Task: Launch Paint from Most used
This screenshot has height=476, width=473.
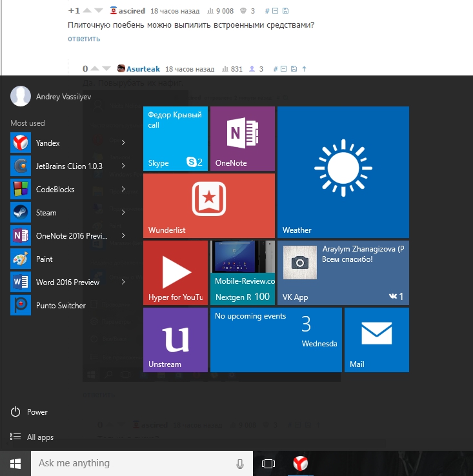Action: (x=44, y=259)
